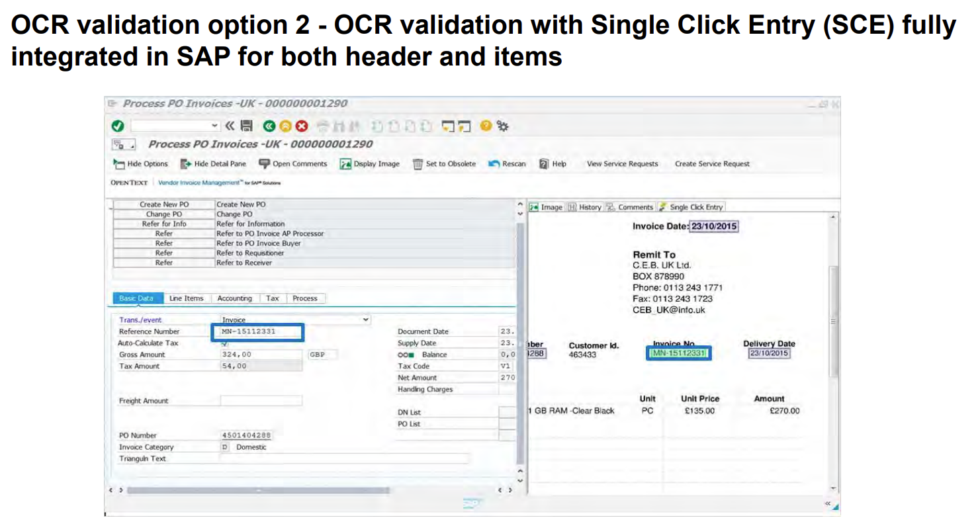Switch to the Tax tab
Viewport: 980px width, 518px height.
[x=273, y=298]
